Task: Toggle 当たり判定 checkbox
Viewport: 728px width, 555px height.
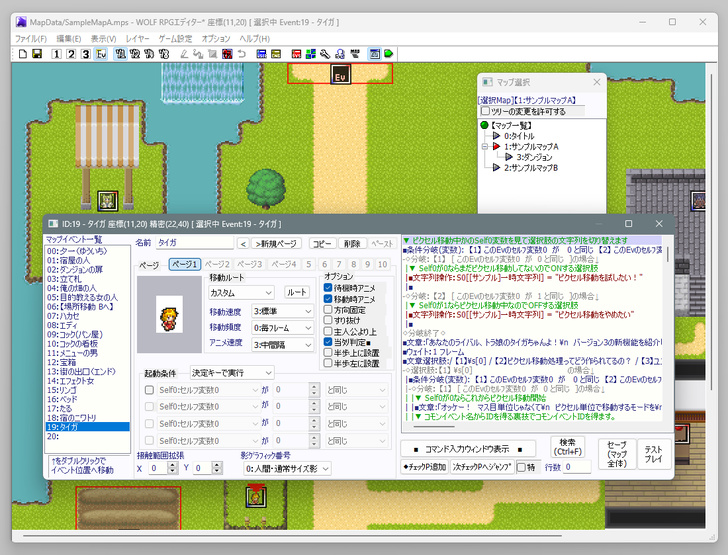Action: coord(328,342)
